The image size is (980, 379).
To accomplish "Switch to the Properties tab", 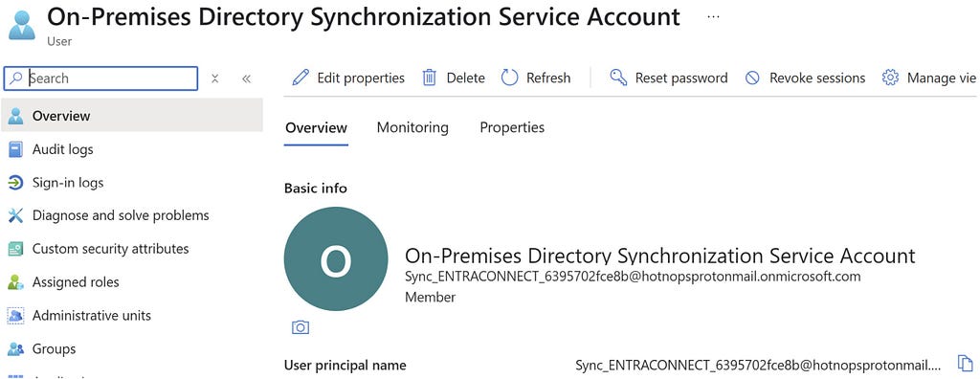I will click(512, 127).
